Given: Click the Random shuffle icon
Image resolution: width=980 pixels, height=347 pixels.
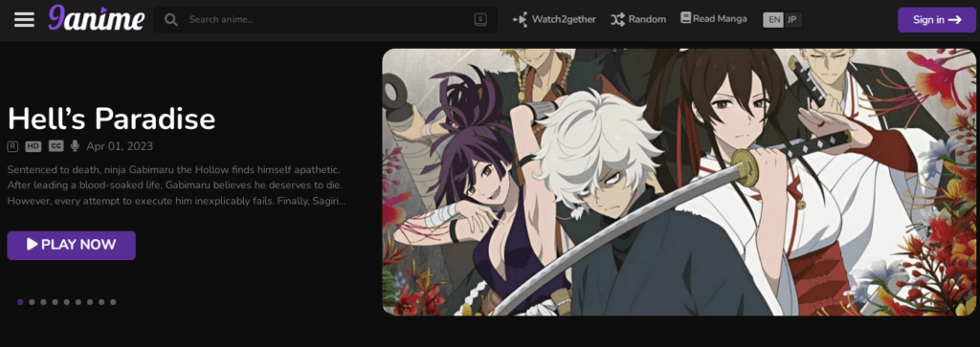Looking at the screenshot, I should 617,19.
